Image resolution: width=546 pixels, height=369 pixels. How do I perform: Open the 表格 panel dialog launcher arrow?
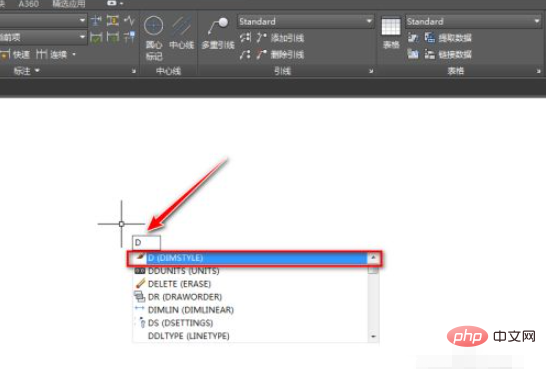click(539, 71)
